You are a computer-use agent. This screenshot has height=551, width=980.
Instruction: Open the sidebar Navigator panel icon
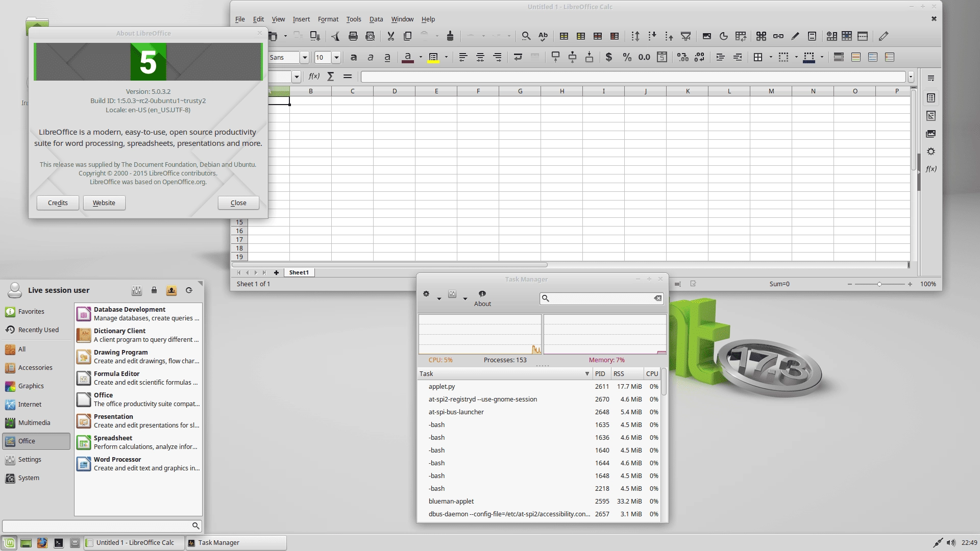coord(931,151)
